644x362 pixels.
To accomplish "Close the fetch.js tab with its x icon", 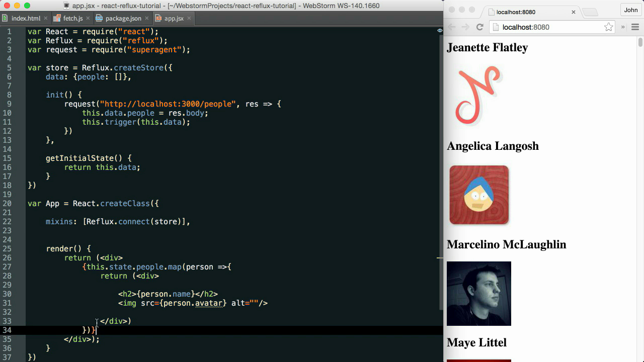I will click(x=88, y=18).
